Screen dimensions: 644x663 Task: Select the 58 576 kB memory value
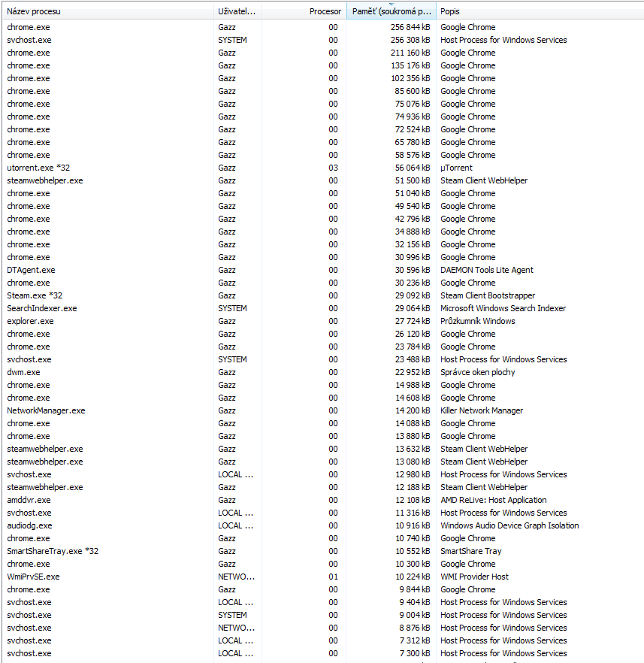click(x=413, y=155)
